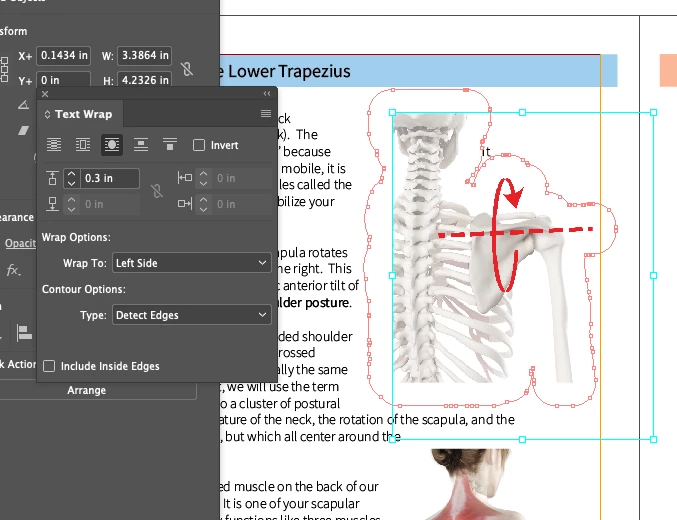Enable the Invert checkbox
The image size is (677, 520).
(199, 145)
